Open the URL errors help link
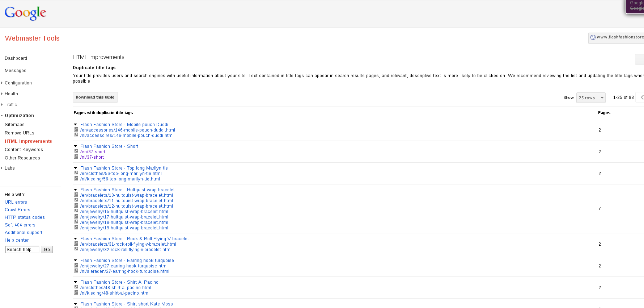This screenshot has width=644, height=308. (x=16, y=202)
